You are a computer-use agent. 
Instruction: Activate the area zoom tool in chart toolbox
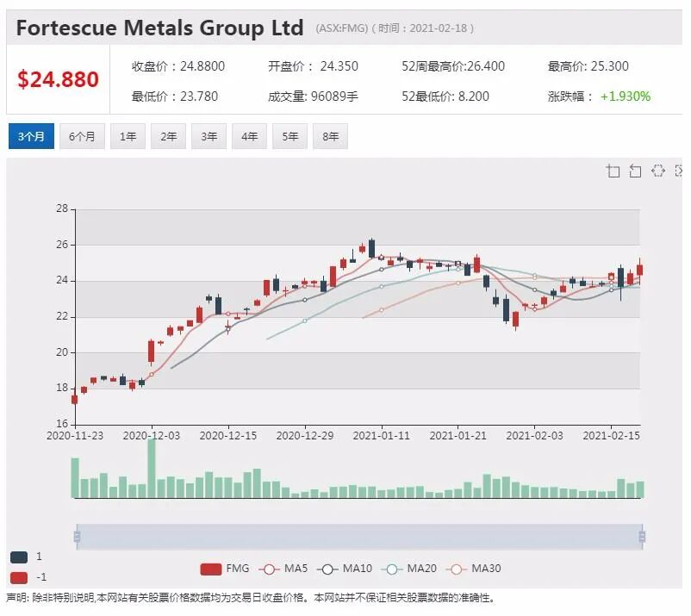pyautogui.click(x=613, y=171)
